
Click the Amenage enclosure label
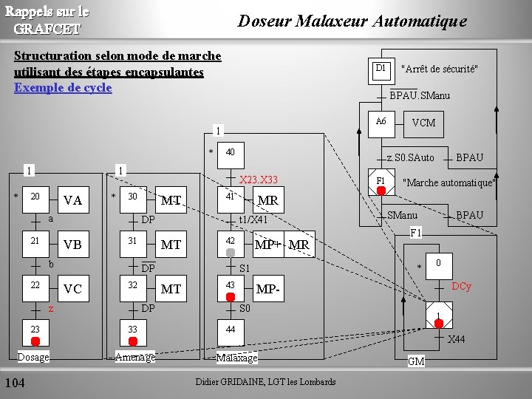click(135, 357)
